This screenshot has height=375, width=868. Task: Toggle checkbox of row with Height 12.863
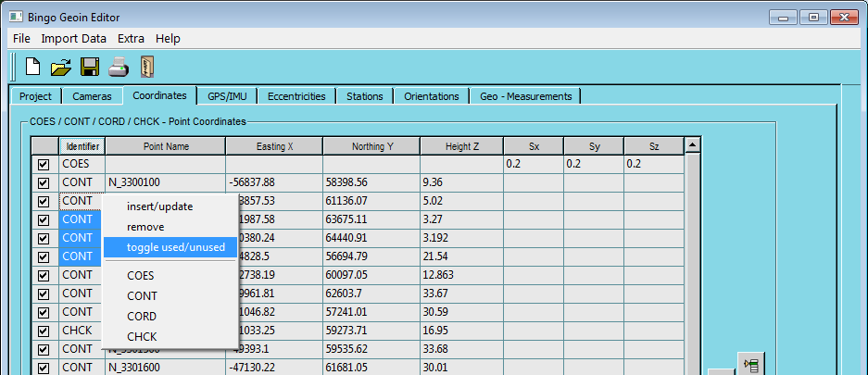pyautogui.click(x=44, y=275)
